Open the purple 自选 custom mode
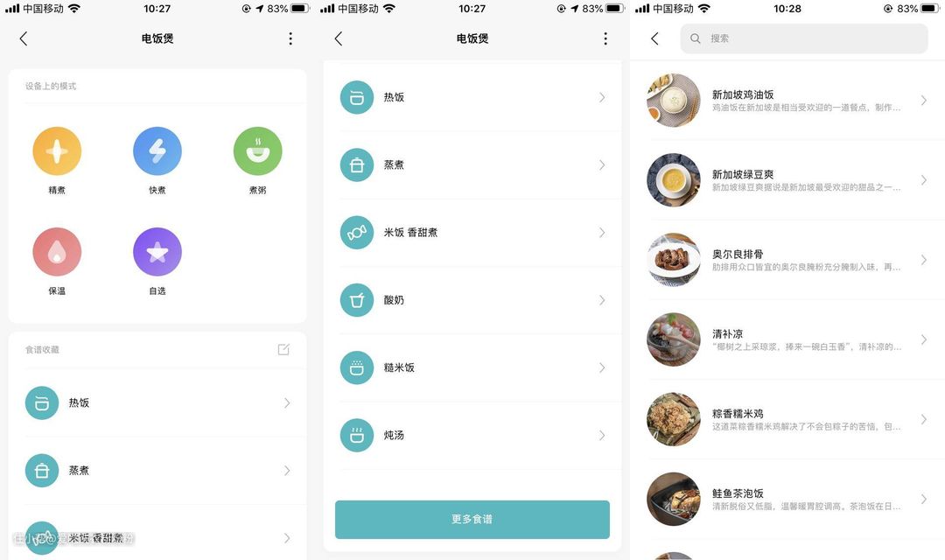Screen dimensions: 945x560 coord(157,251)
